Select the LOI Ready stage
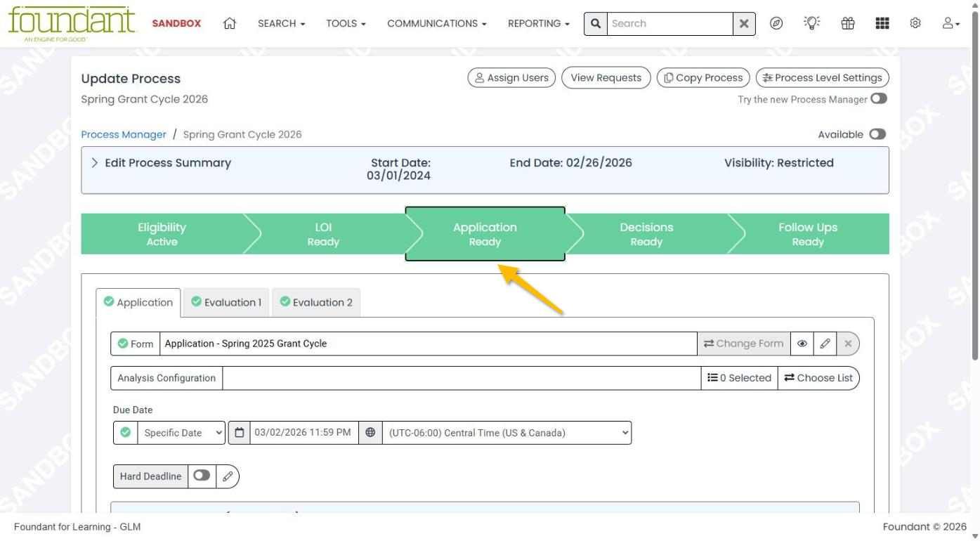The width and height of the screenshot is (980, 541). click(323, 234)
